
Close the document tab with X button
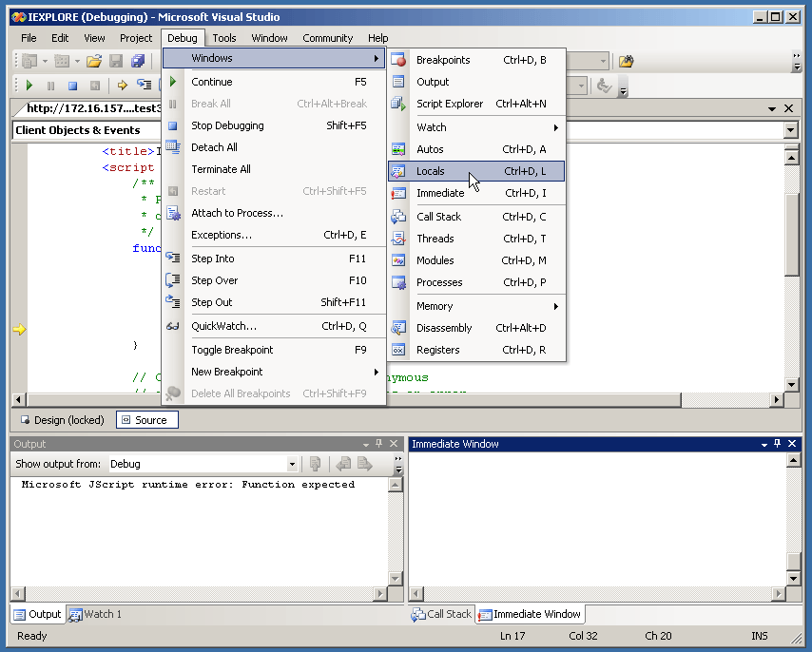point(788,108)
